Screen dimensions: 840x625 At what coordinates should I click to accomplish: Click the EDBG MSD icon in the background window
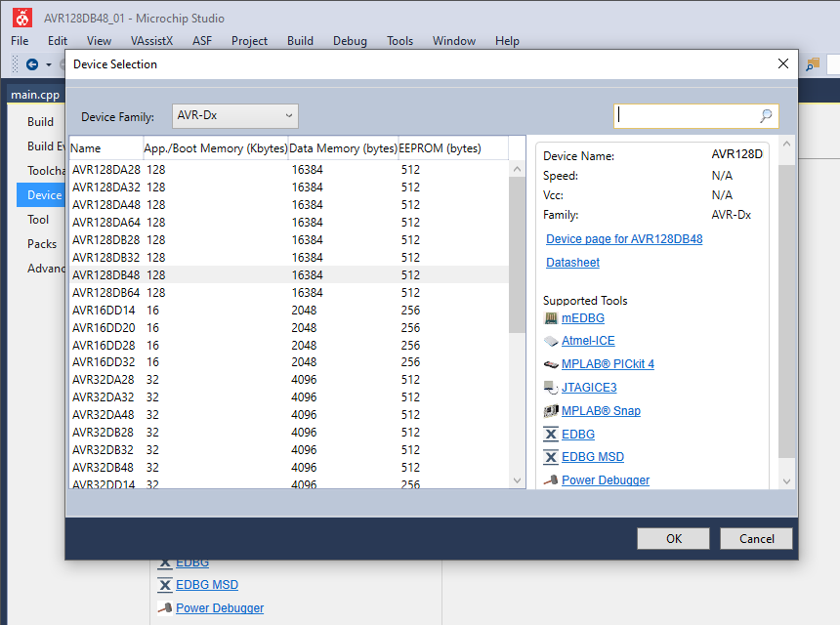(x=165, y=585)
